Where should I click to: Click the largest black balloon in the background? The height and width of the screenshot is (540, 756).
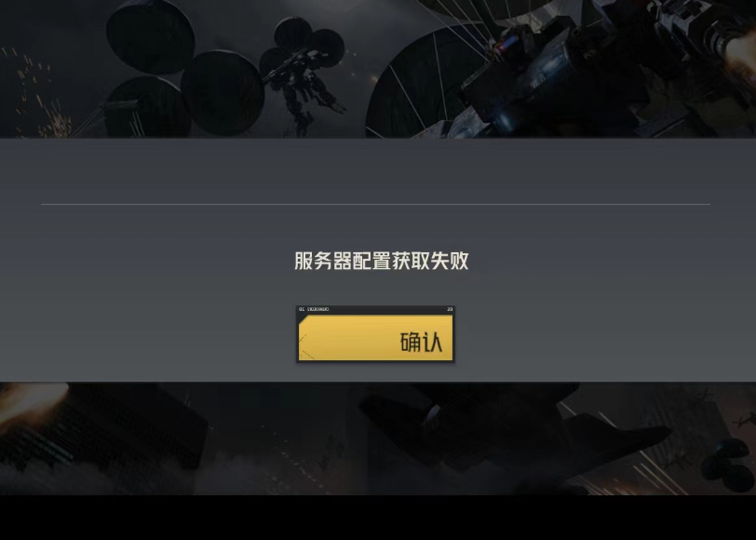pos(223,92)
